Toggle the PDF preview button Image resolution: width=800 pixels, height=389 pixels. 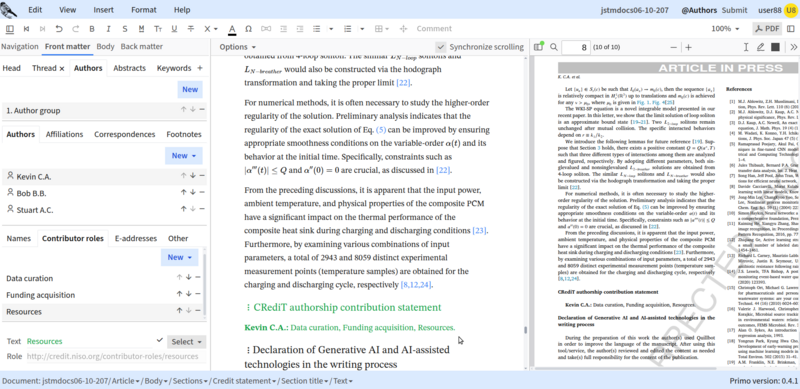click(767, 29)
